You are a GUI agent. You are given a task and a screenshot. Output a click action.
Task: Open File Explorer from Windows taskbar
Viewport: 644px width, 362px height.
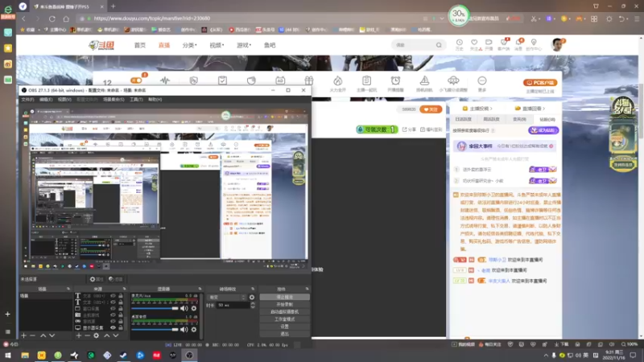coord(25,355)
